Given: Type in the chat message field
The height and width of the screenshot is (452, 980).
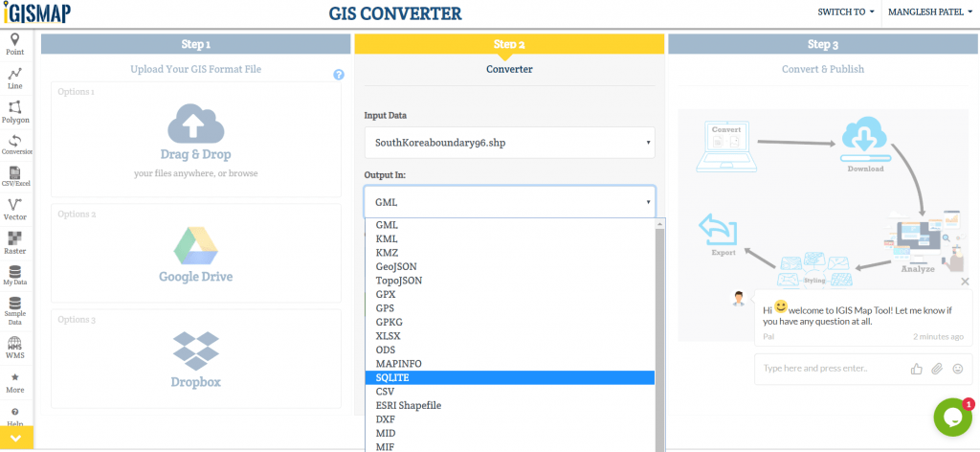Looking at the screenshot, I should 828,369.
